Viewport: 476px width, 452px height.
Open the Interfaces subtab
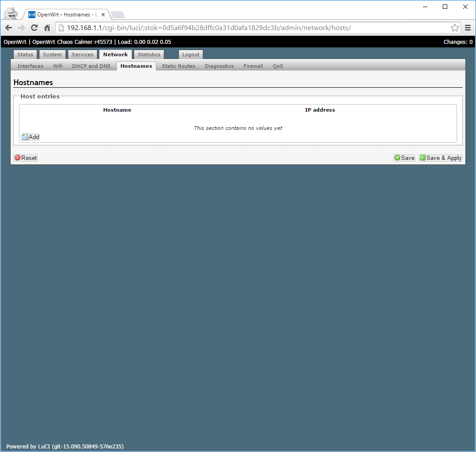pos(31,66)
